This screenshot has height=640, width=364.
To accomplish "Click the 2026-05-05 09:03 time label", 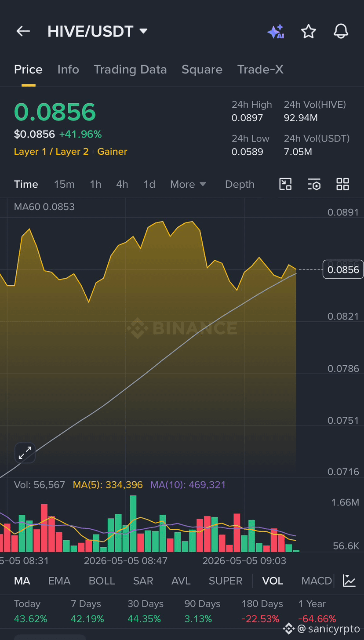I will click(244, 561).
